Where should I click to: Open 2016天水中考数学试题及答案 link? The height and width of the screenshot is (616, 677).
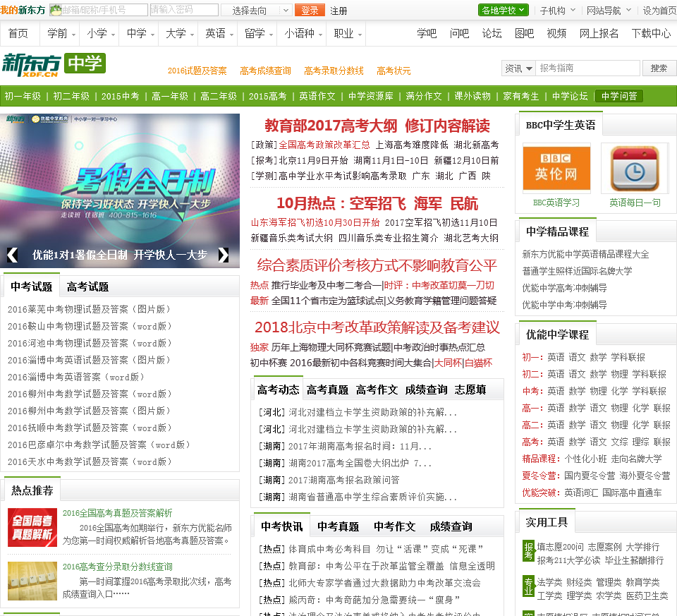tap(90, 461)
